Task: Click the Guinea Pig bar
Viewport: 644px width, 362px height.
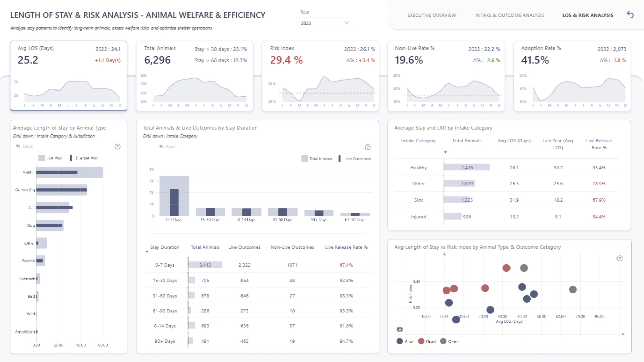Action: (61, 190)
